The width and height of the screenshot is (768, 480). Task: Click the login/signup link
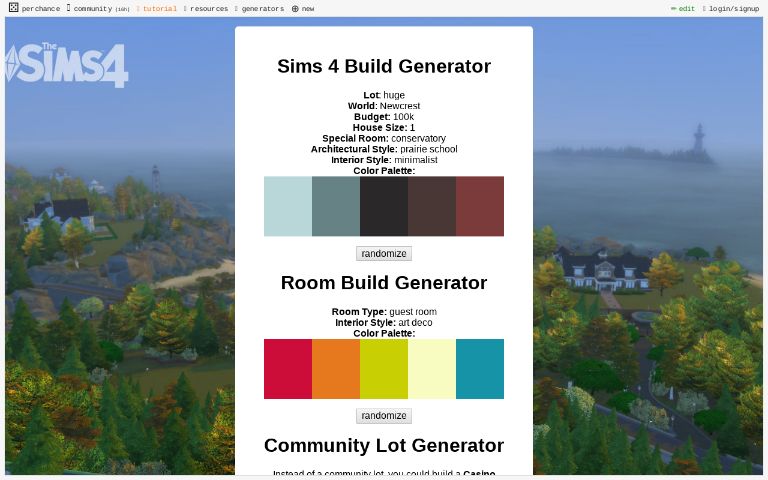click(731, 8)
